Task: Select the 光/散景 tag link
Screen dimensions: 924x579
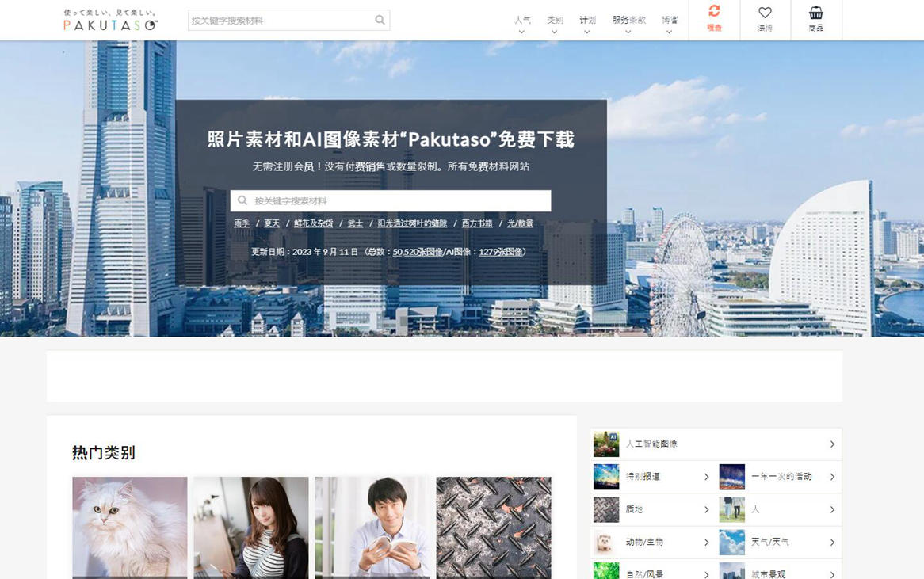Action: [521, 223]
